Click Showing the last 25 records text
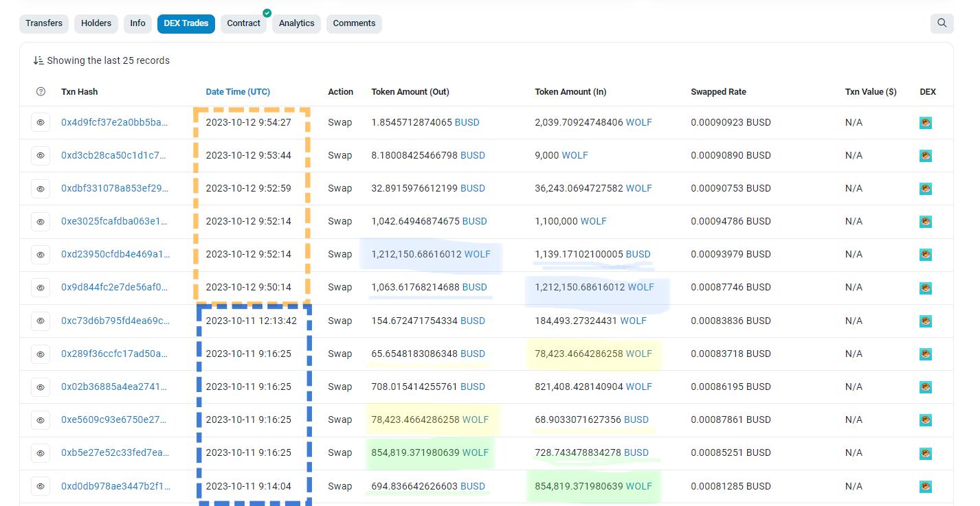 (109, 60)
